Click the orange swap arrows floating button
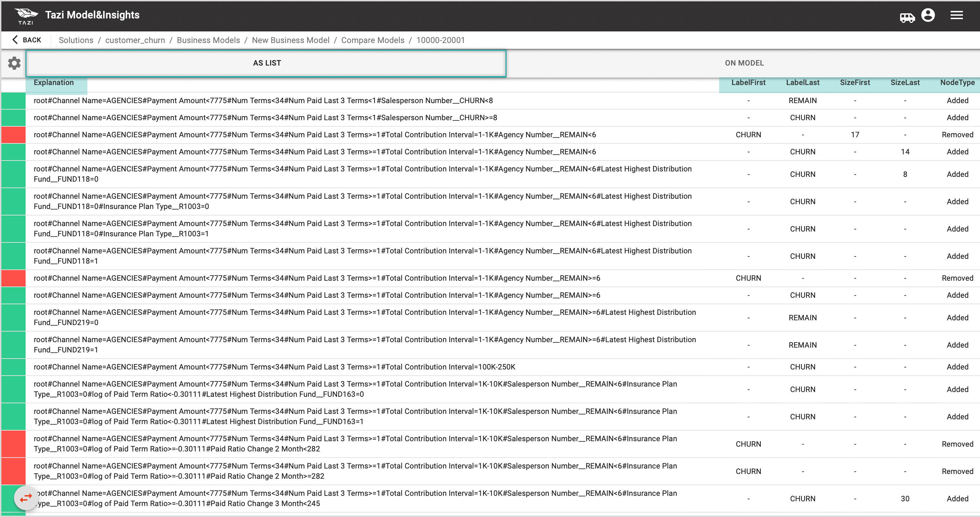Screen dimensions: 980x517 click(26, 498)
